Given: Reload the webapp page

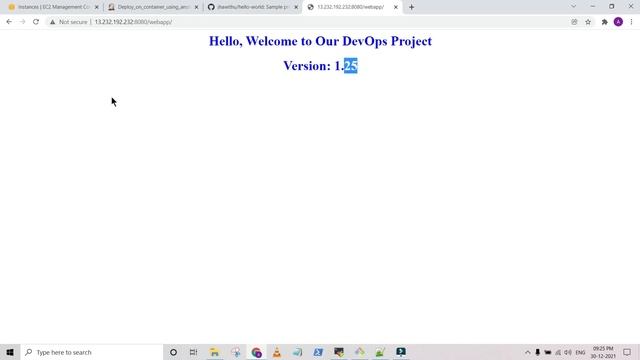Looking at the screenshot, I should point(36,22).
